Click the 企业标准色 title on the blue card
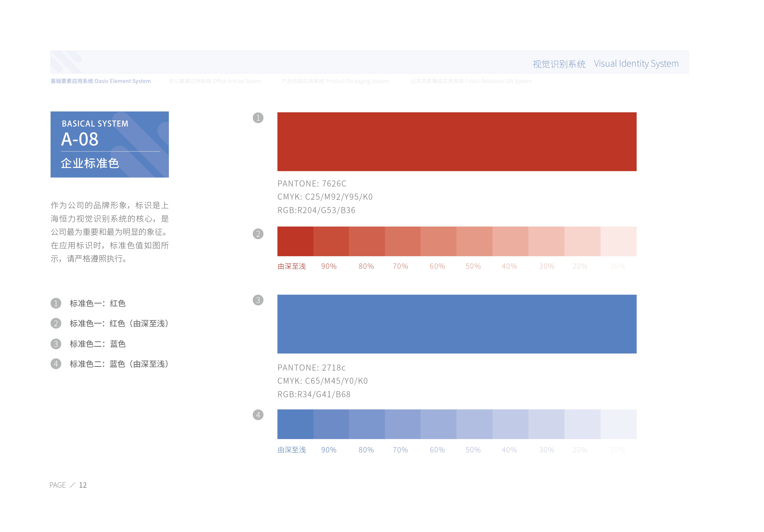764x532 pixels. click(x=90, y=163)
